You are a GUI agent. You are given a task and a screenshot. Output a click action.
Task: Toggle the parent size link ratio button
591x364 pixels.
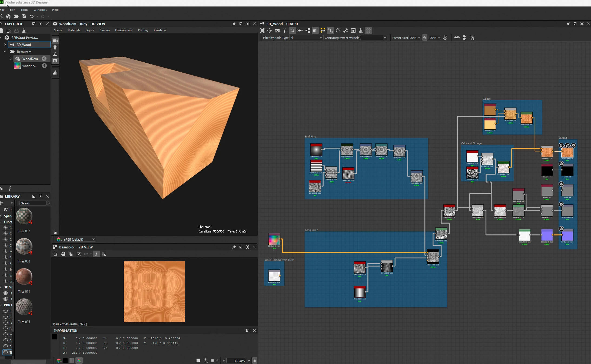click(425, 38)
